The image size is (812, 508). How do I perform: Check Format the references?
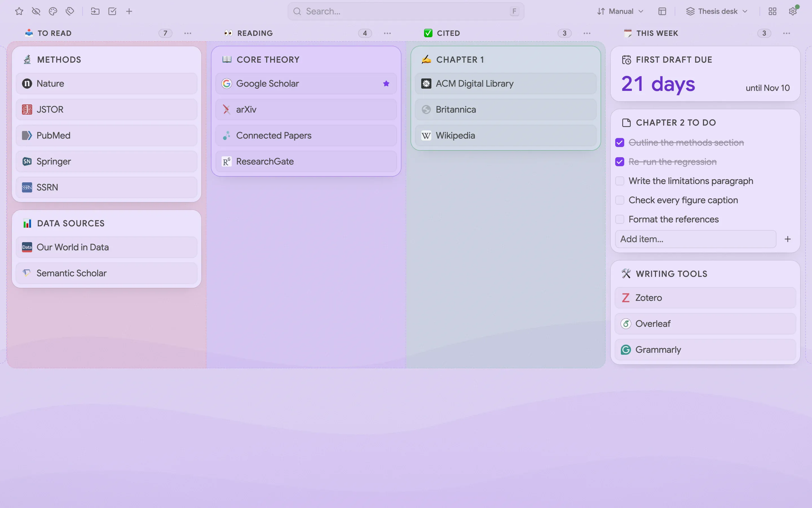coord(620,219)
